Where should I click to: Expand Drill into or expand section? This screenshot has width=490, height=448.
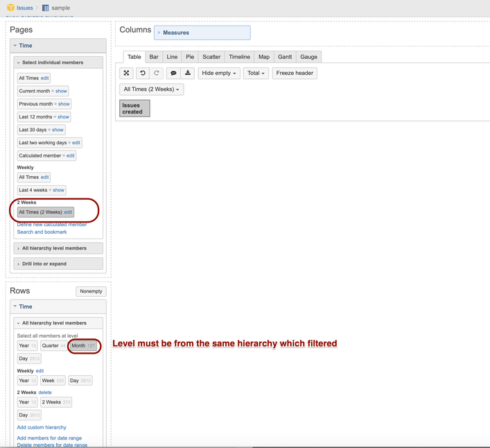58,264
